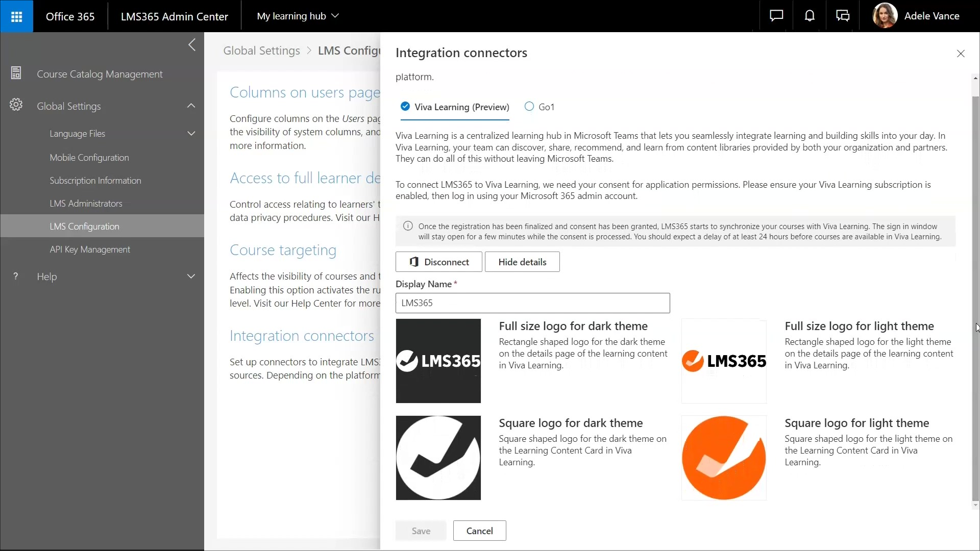980x551 pixels.
Task: Click the Course Catalog Management icon
Action: click(x=16, y=73)
